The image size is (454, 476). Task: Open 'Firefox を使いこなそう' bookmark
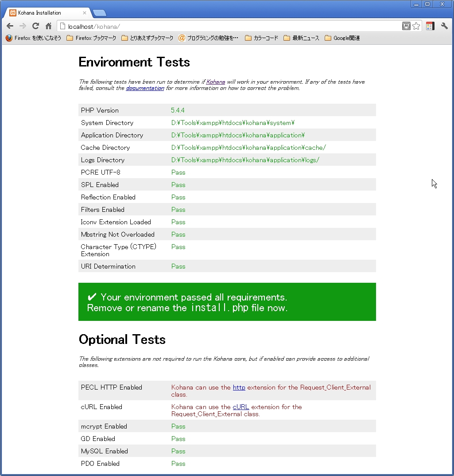pos(33,38)
